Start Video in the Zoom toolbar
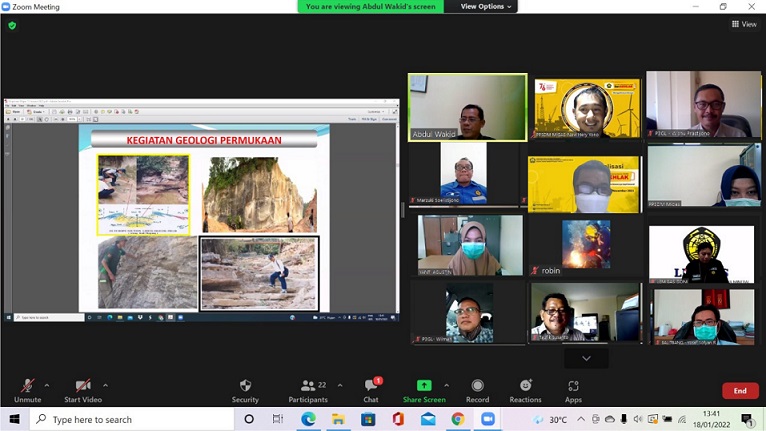 tap(83, 390)
